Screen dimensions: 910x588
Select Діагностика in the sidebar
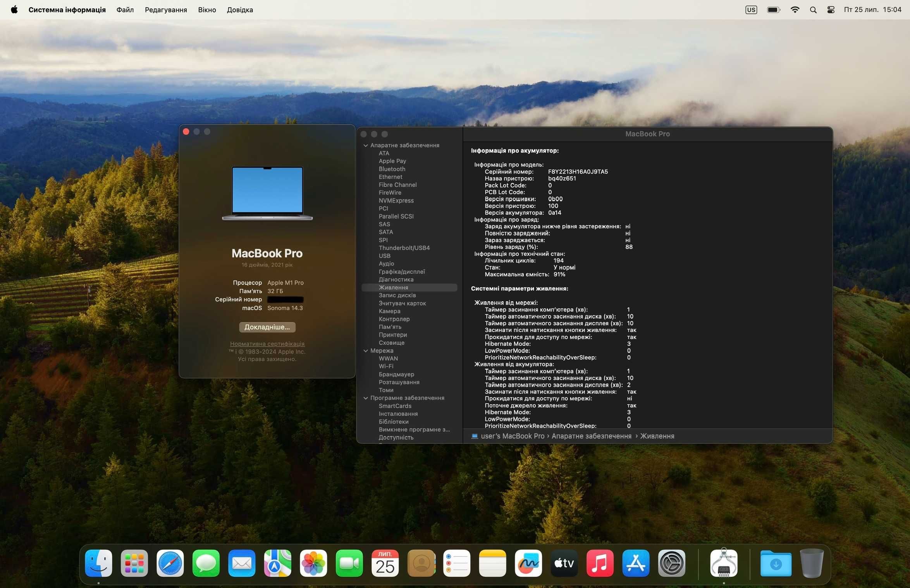coord(396,279)
